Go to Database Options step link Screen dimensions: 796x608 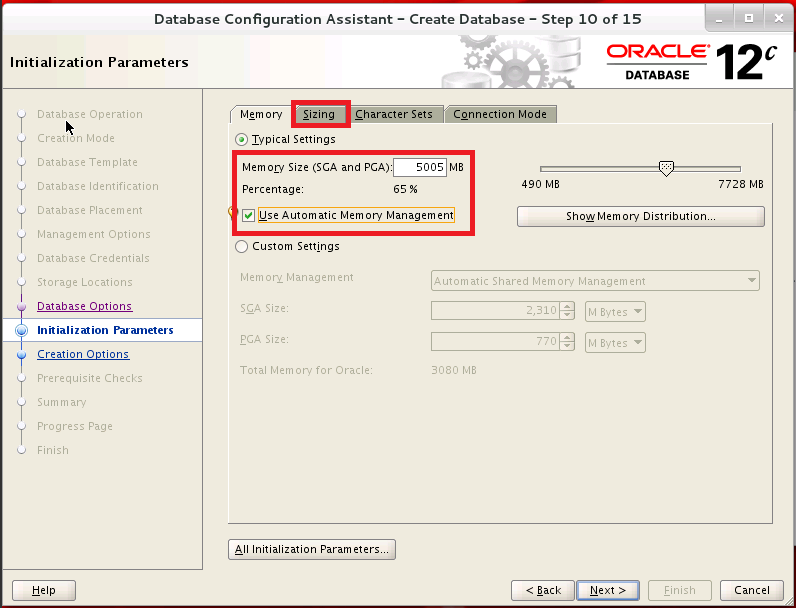84,306
